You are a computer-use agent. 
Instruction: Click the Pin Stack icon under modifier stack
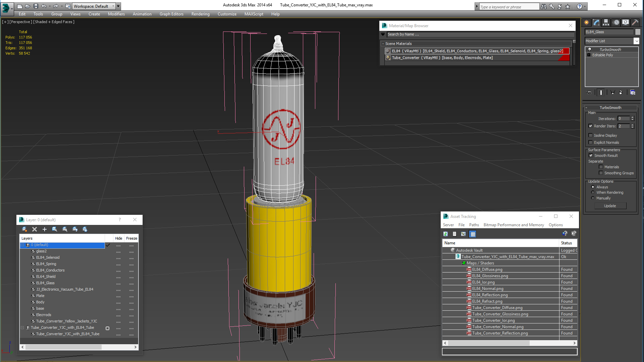coord(589,93)
